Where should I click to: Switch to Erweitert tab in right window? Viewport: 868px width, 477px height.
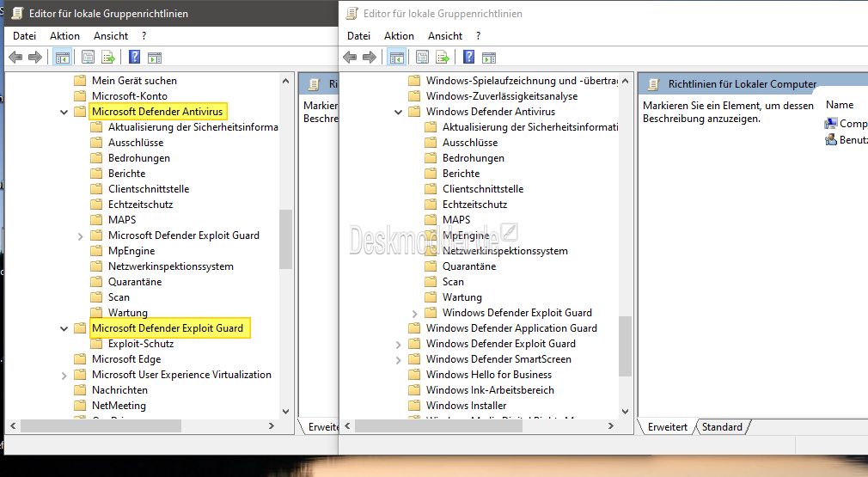(x=668, y=426)
